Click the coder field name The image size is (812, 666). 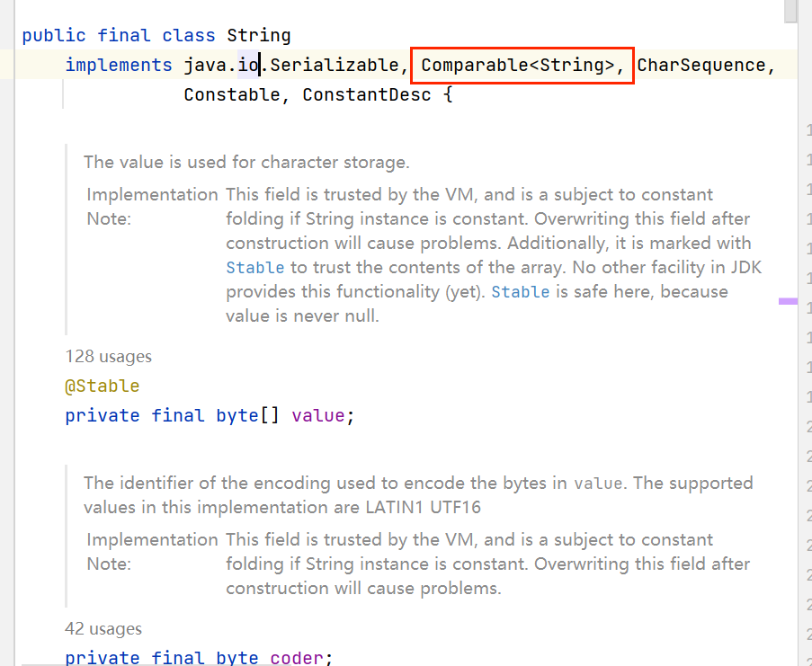click(x=296, y=658)
